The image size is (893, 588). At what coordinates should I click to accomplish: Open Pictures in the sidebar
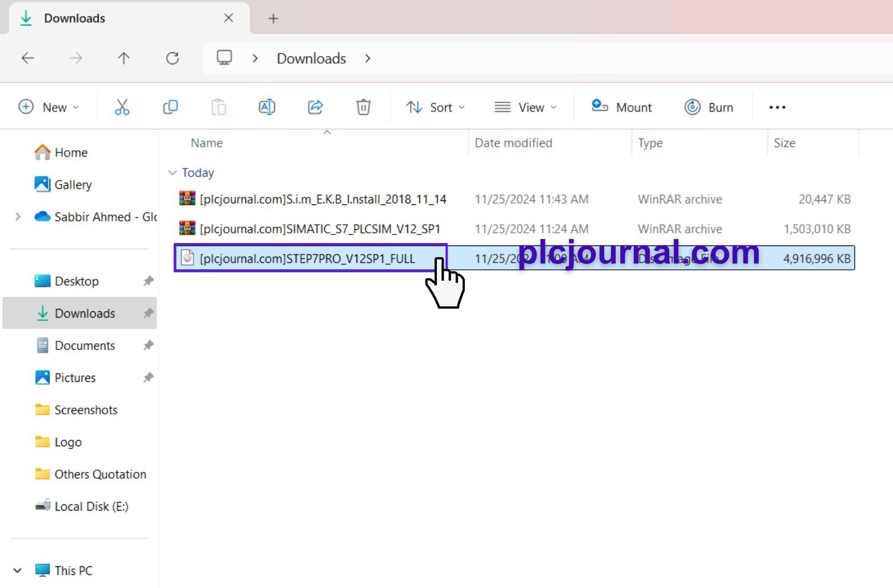65,377
